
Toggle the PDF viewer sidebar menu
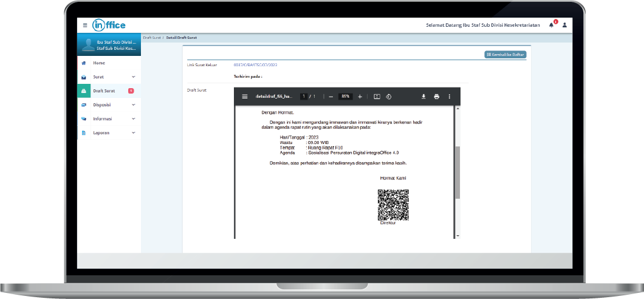click(245, 96)
